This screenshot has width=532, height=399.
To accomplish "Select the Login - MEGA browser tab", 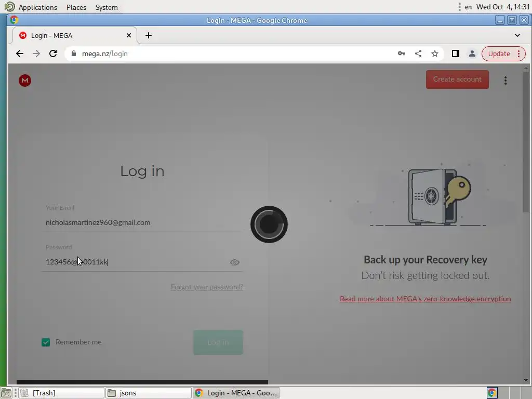I will (x=75, y=35).
